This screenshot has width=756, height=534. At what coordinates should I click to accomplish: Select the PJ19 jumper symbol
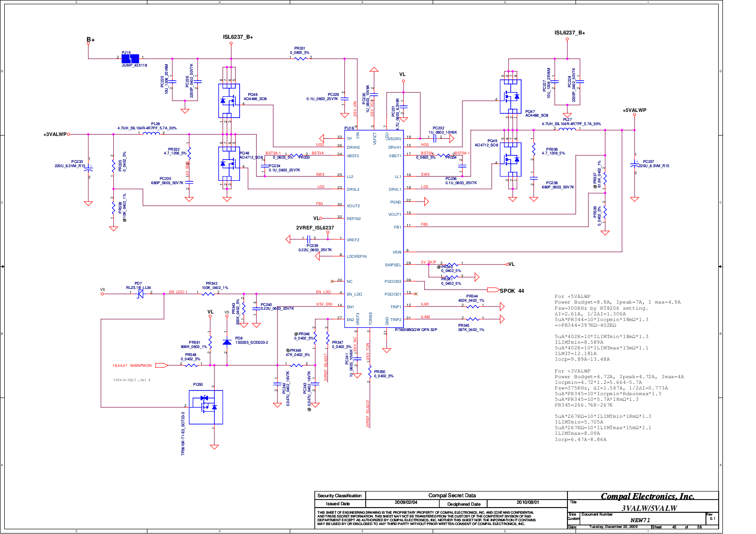click(130, 59)
